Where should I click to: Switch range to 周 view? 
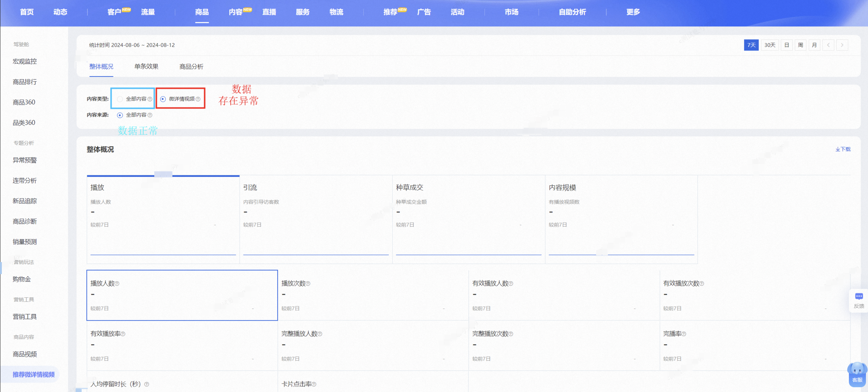[x=801, y=45]
